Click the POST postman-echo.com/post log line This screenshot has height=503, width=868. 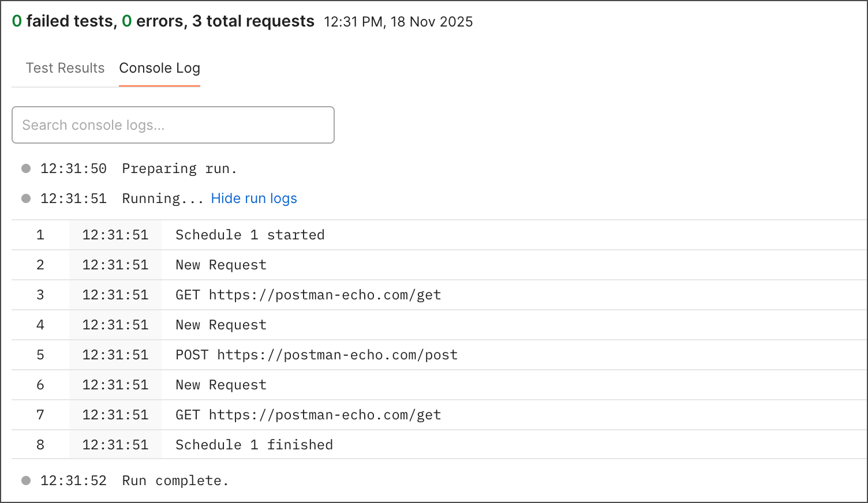click(x=316, y=355)
